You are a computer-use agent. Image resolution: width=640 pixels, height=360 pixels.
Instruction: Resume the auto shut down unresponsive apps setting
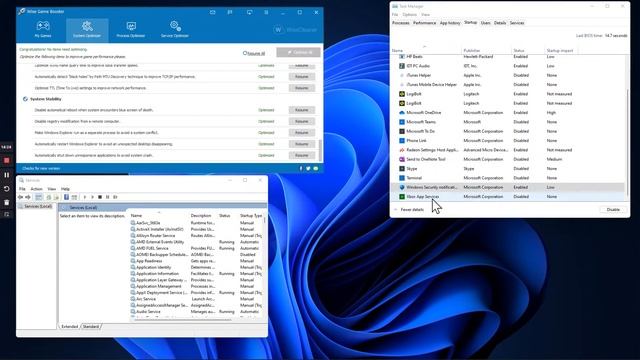(302, 155)
